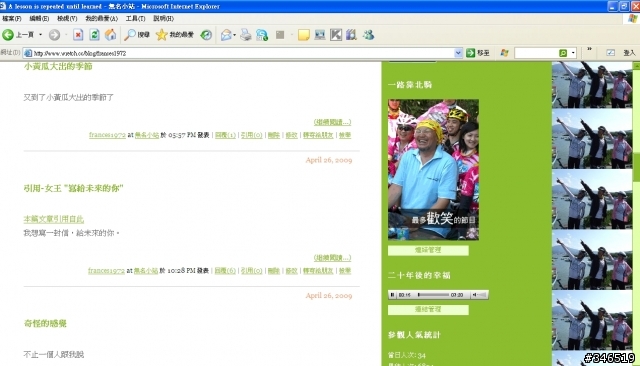Image resolution: width=640 pixels, height=366 pixels.
Task: Open the 檔案(F) File menu
Action: tap(11, 19)
